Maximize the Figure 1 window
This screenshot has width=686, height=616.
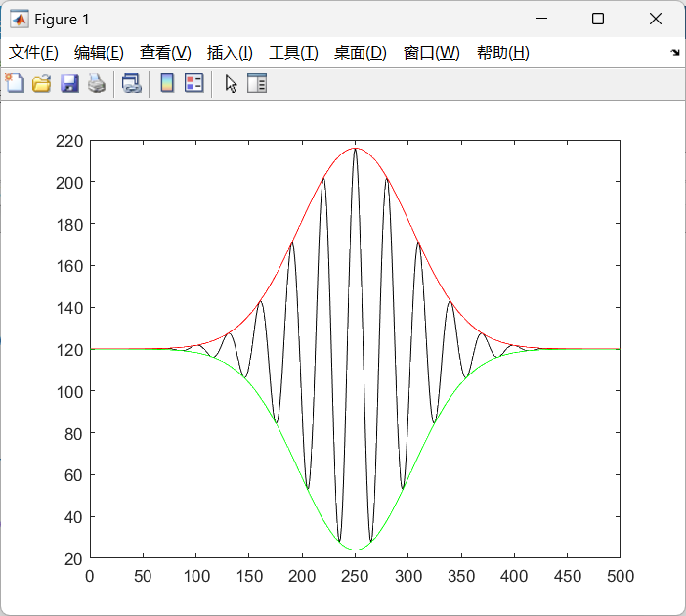click(x=598, y=19)
